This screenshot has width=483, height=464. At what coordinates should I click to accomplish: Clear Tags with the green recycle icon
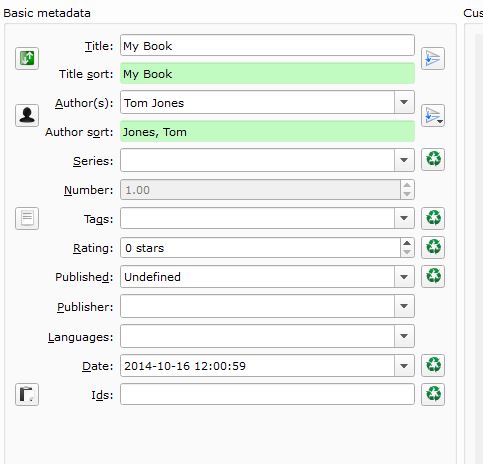(x=433, y=218)
